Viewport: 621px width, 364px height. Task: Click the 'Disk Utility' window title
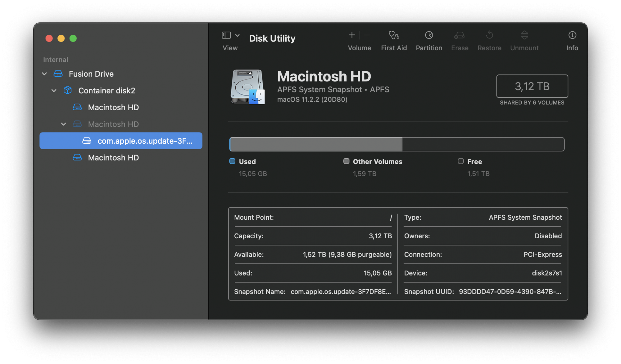point(272,38)
